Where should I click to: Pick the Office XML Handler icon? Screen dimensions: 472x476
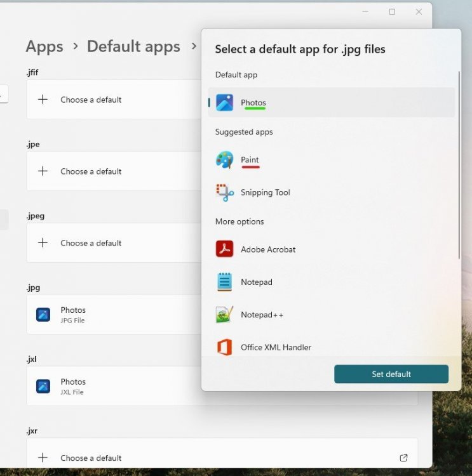(x=224, y=347)
